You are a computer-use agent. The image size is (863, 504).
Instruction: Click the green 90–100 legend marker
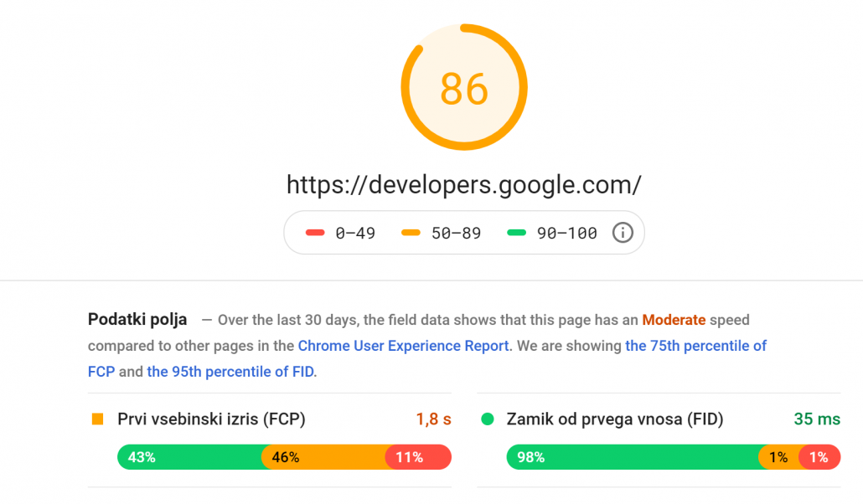pos(516,234)
